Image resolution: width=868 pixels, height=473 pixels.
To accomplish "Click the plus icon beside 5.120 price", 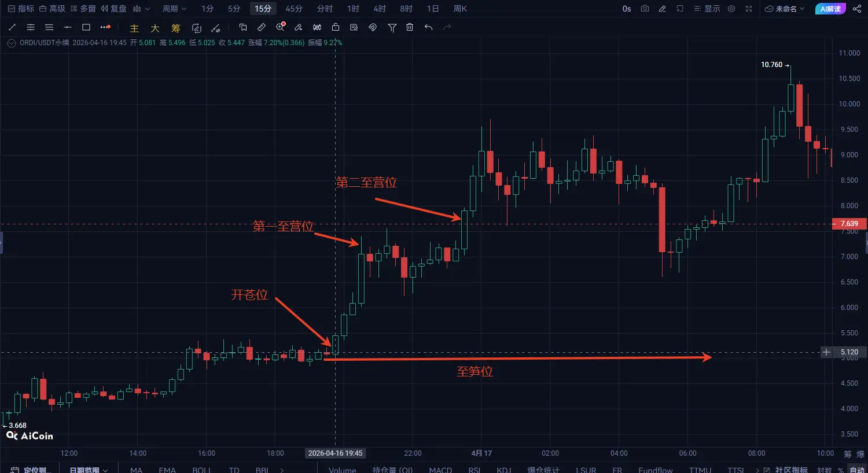I will click(826, 352).
